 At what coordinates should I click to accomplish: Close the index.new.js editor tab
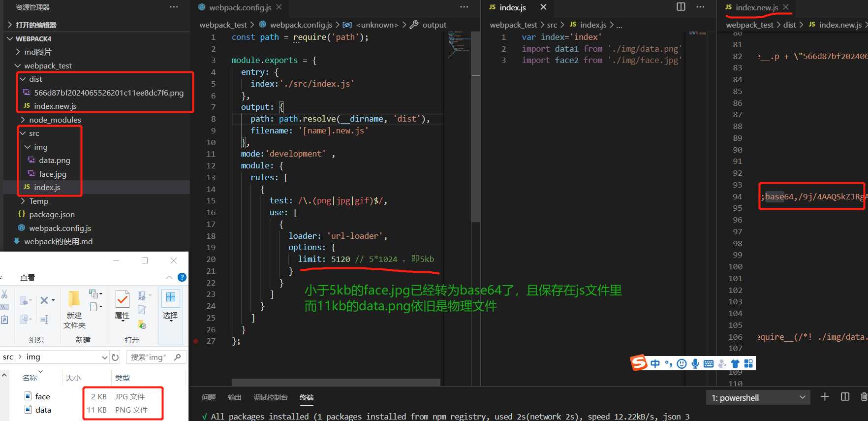786,7
